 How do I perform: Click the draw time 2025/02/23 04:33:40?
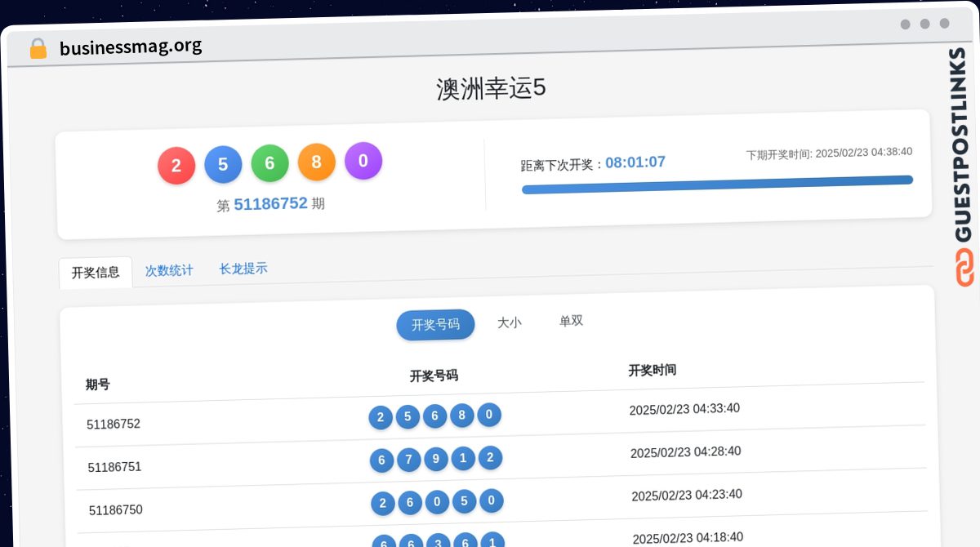tap(684, 409)
